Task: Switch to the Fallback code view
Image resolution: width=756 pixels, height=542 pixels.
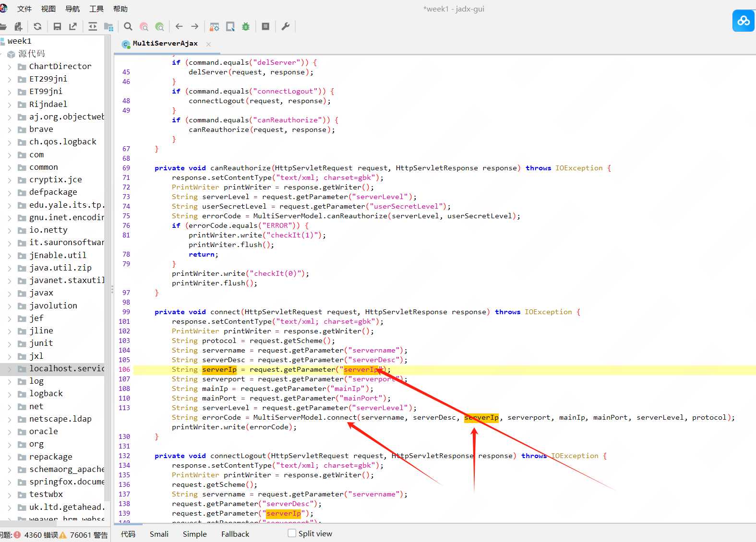Action: point(235,534)
